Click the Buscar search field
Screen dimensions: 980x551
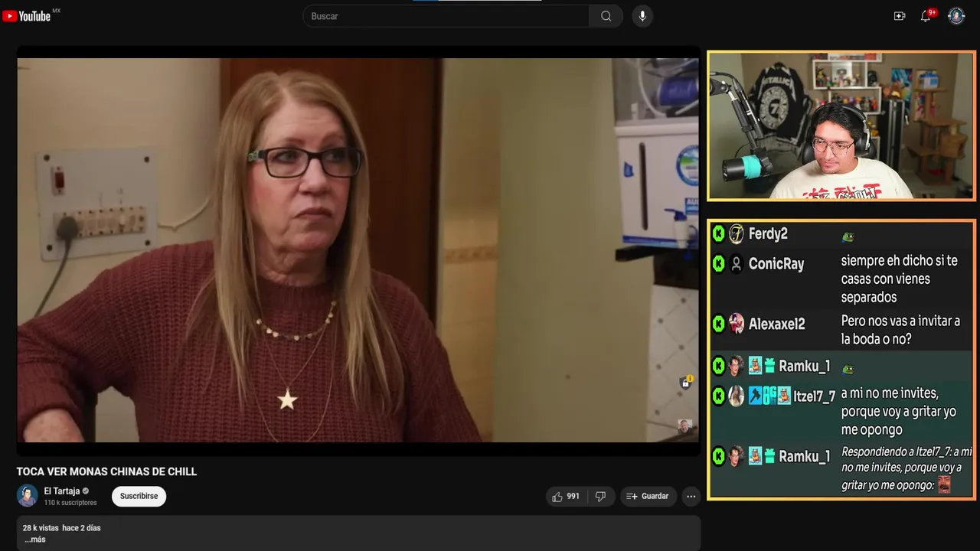[446, 16]
